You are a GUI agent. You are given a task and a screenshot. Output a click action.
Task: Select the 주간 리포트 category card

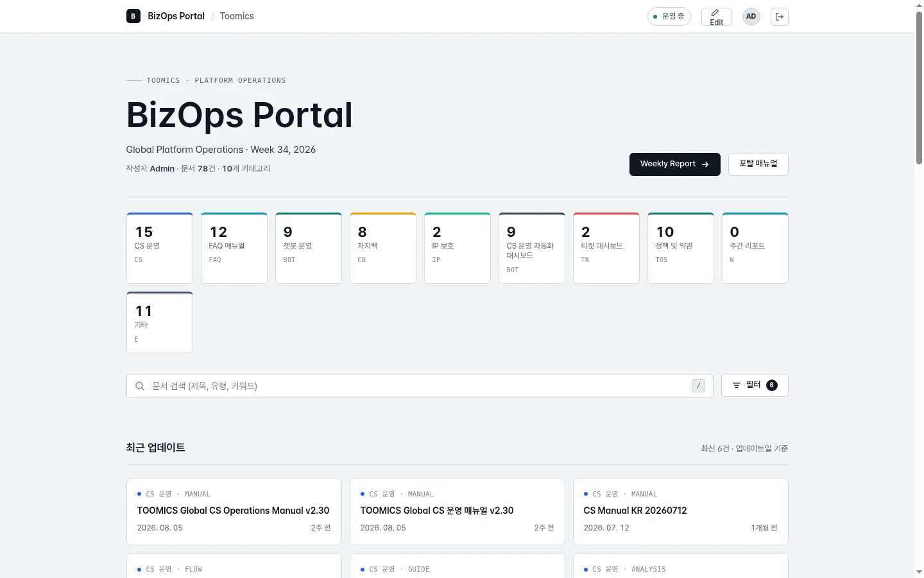point(755,248)
